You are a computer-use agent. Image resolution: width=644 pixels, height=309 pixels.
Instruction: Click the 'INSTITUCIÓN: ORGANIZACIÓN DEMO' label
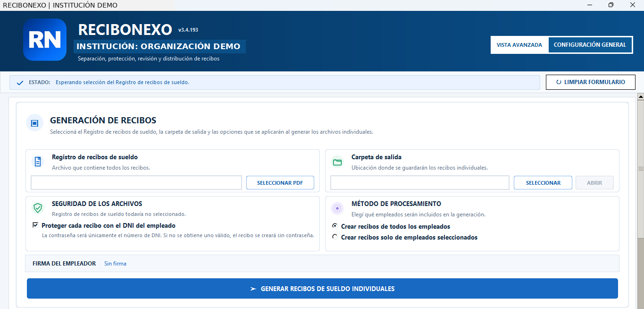point(159,46)
